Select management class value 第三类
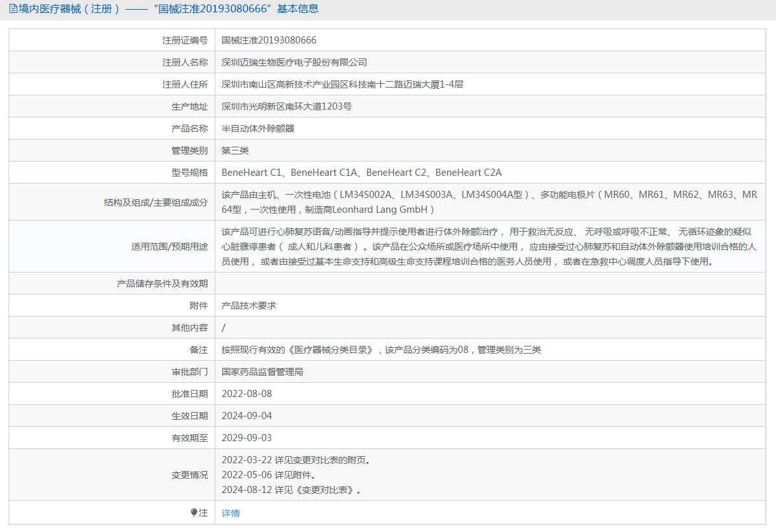Image resolution: width=776 pixels, height=532 pixels. (x=235, y=151)
